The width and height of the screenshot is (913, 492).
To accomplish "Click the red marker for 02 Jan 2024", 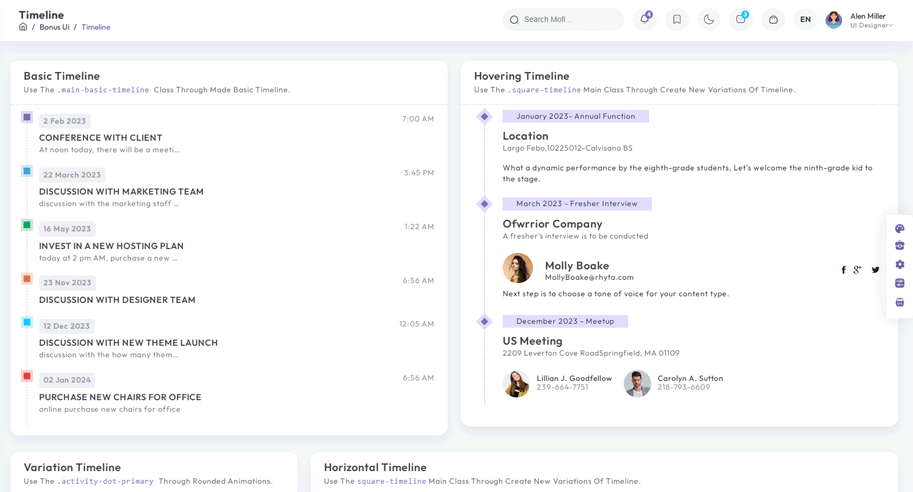I will click(27, 376).
